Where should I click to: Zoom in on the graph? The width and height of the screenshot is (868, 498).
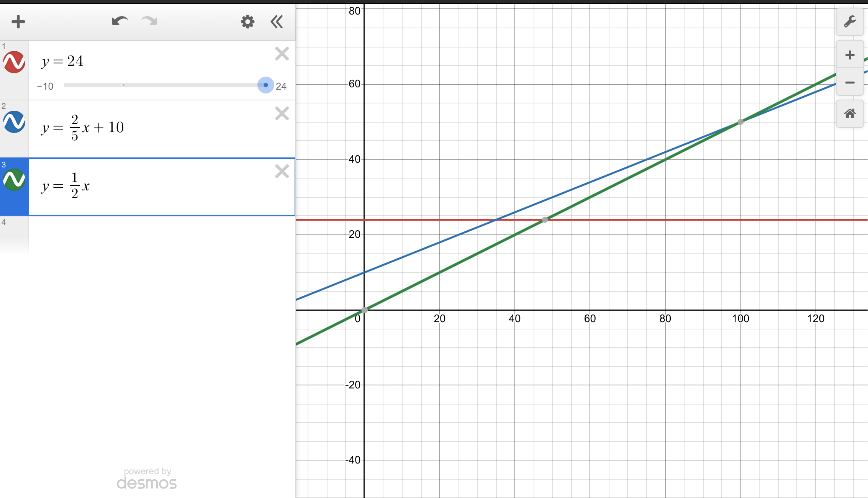[x=850, y=55]
